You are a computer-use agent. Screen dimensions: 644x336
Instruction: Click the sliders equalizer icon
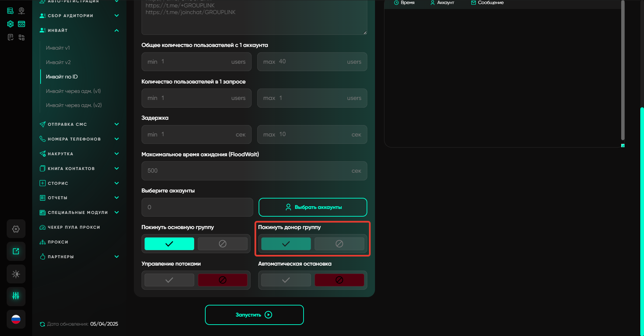16,296
